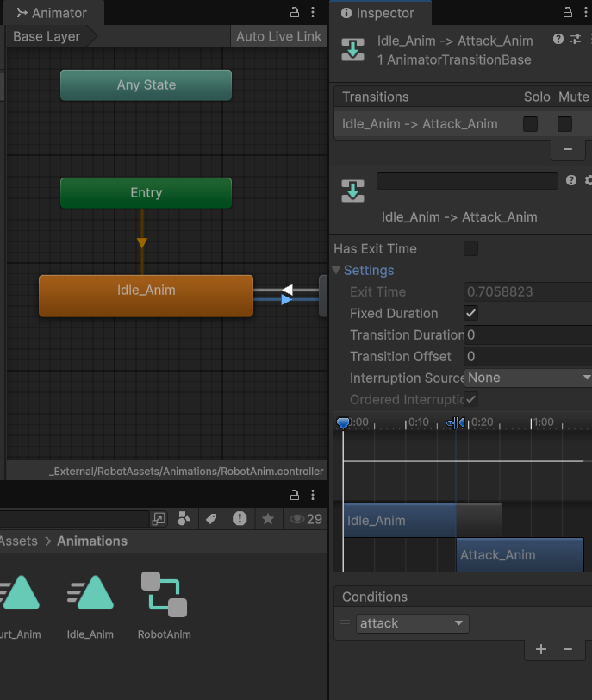
Task: Lock the Animator window
Action: pyautogui.click(x=295, y=13)
